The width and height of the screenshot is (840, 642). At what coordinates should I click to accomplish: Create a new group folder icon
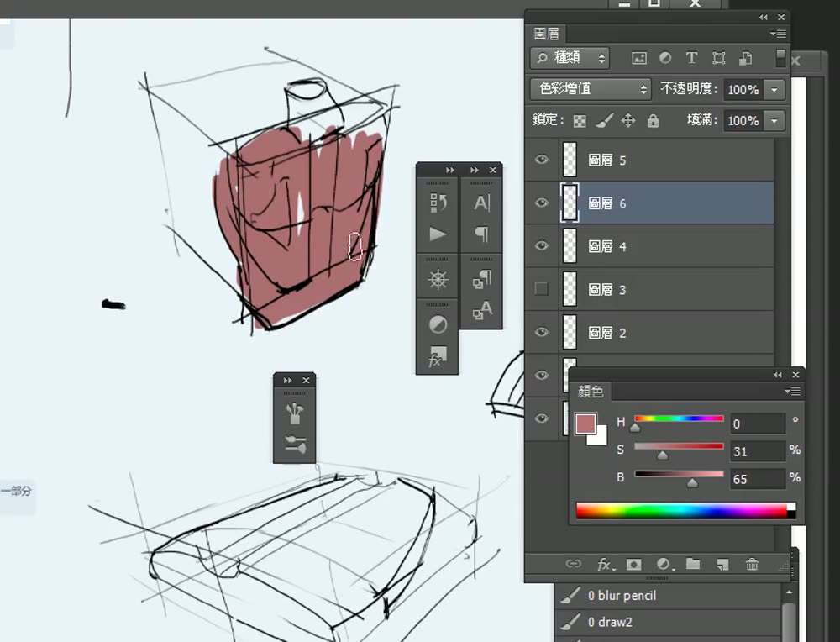(x=693, y=563)
